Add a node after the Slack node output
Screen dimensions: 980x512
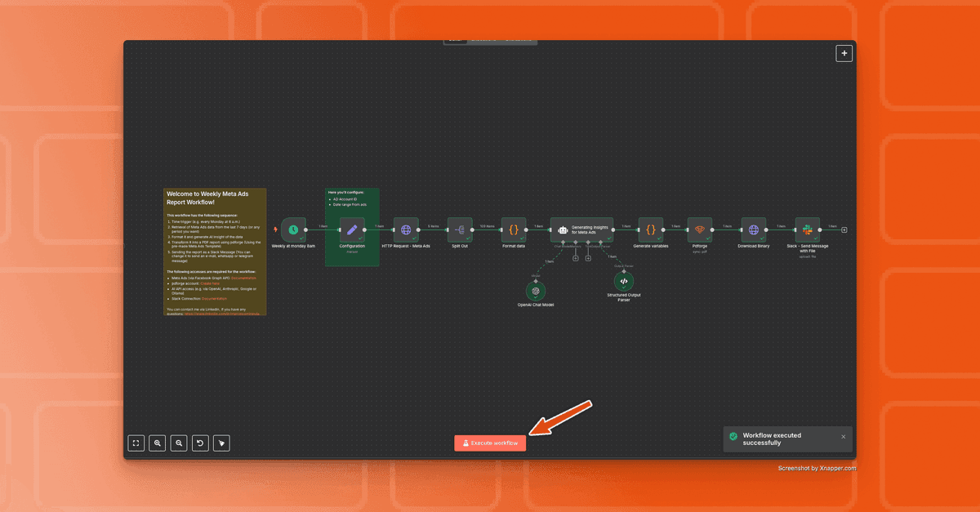coord(844,230)
